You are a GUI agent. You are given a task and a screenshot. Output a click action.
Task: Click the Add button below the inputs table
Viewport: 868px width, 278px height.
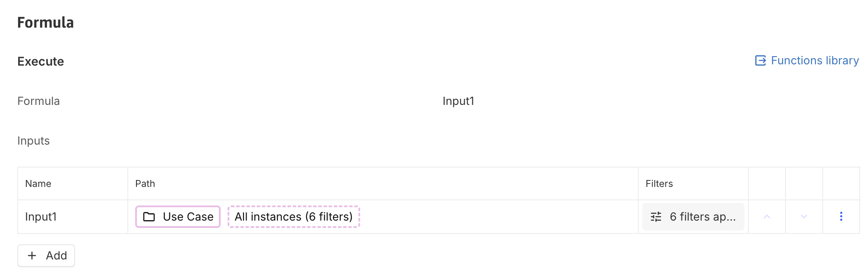click(46, 255)
